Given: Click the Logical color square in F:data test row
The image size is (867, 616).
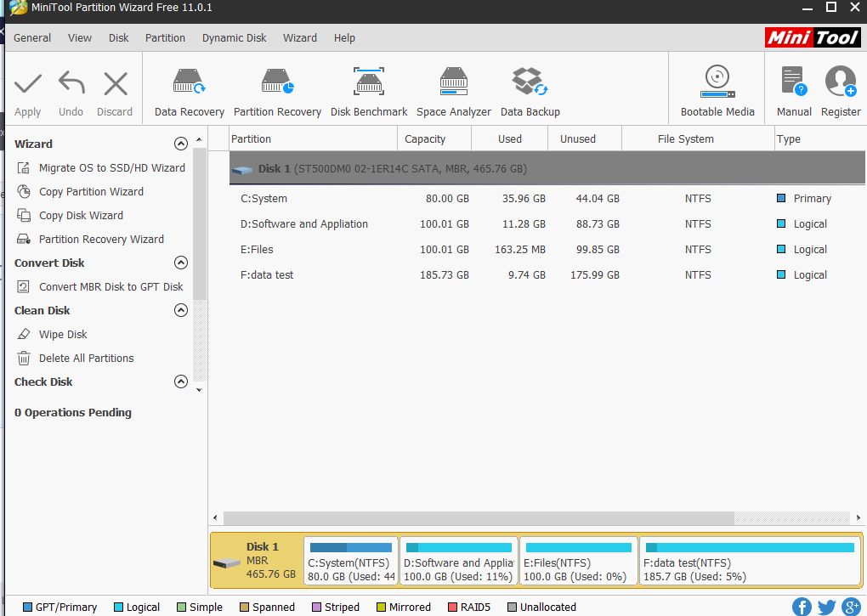Looking at the screenshot, I should (781, 274).
